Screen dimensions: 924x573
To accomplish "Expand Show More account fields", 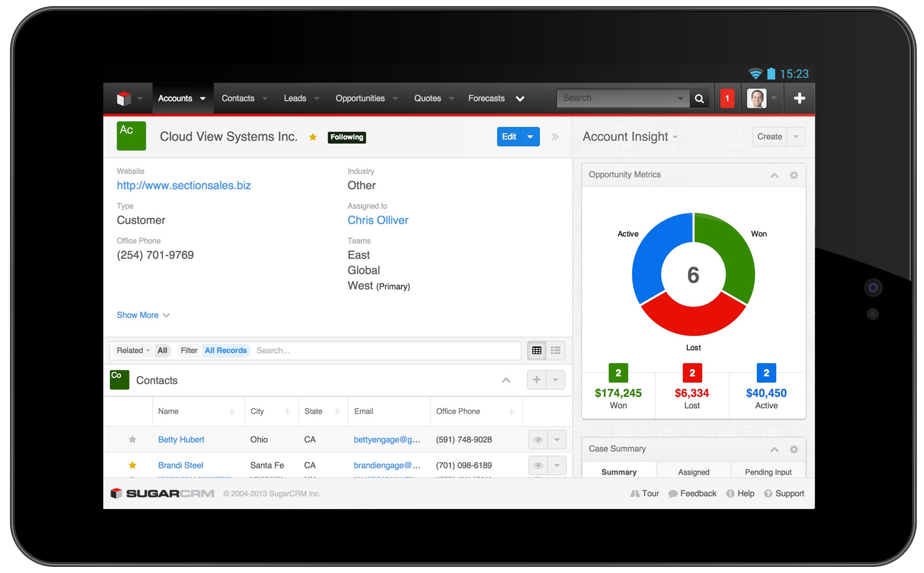I will (x=143, y=315).
